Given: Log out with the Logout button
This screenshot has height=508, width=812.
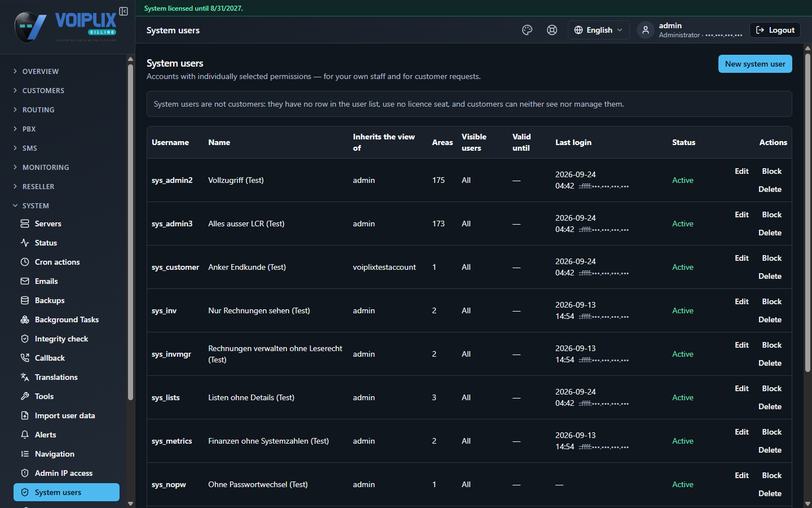Looking at the screenshot, I should coord(775,30).
